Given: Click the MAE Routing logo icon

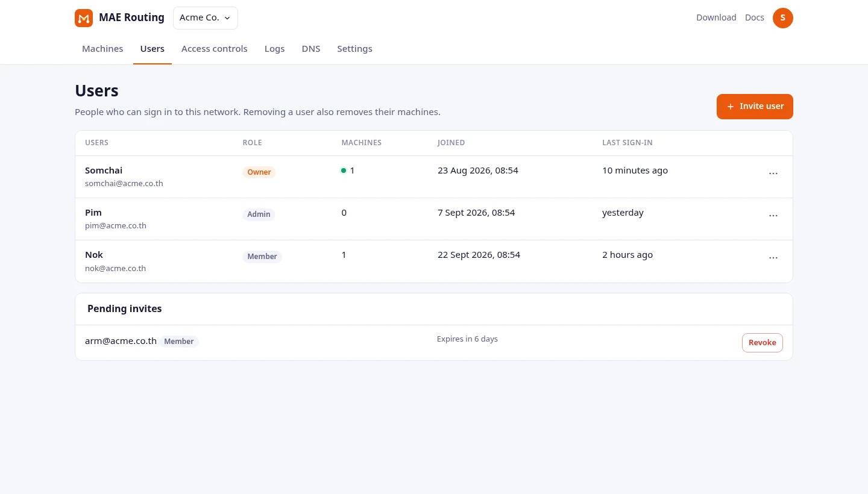Looking at the screenshot, I should (84, 18).
